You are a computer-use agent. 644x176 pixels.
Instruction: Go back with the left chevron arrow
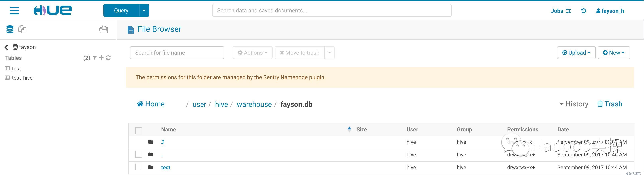[7, 47]
